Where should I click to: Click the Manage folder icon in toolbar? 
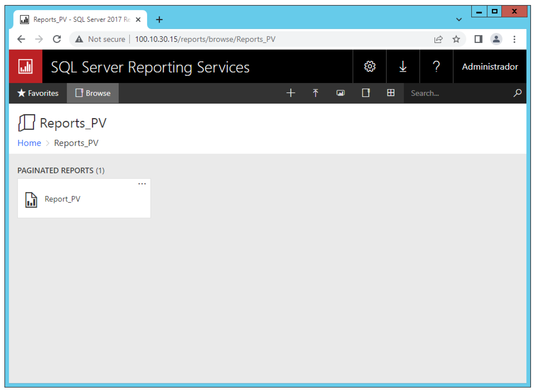(366, 93)
